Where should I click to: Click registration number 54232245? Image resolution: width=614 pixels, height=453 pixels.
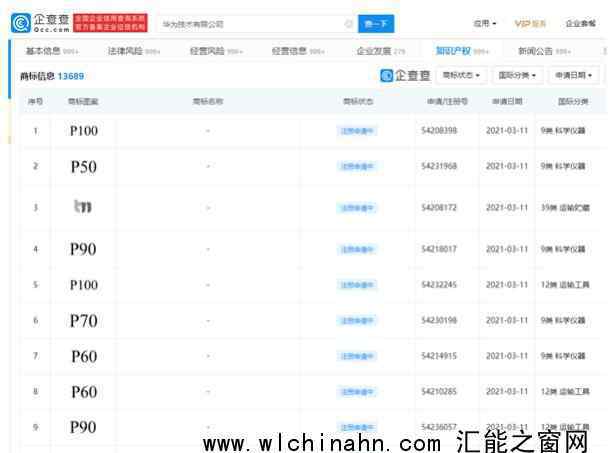coord(439,284)
